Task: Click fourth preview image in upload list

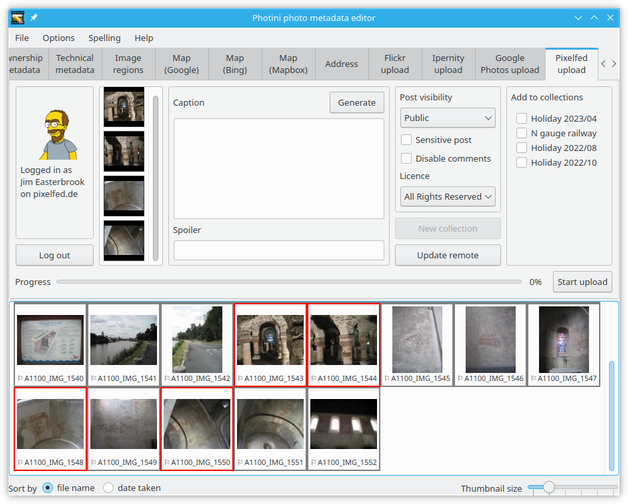Action: pyautogui.click(x=124, y=240)
